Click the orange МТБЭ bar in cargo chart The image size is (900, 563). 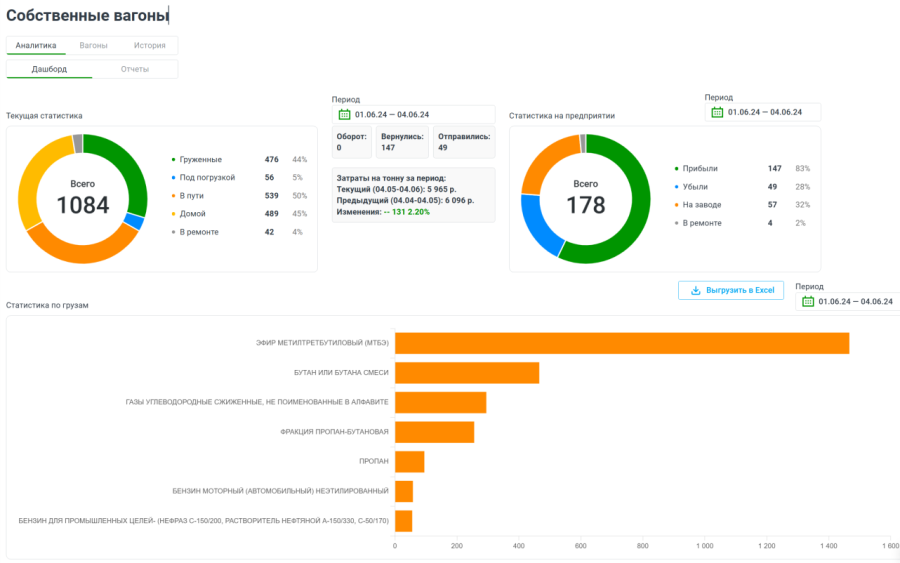(621, 343)
